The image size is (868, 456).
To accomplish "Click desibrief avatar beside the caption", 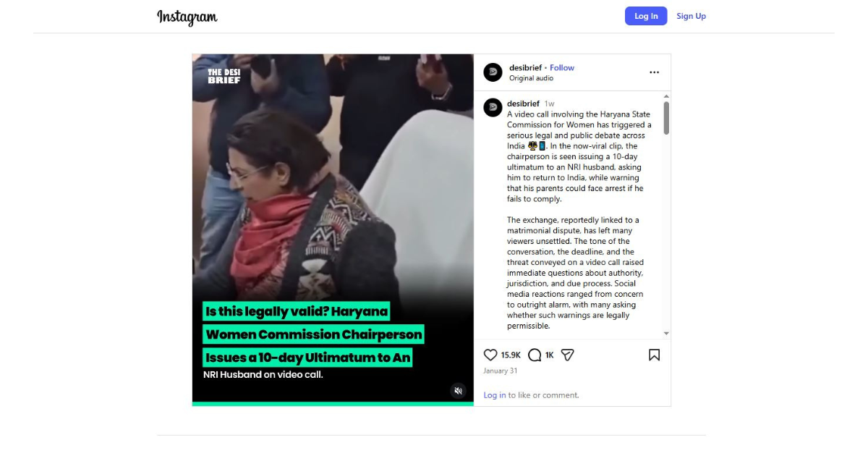I will [x=493, y=107].
